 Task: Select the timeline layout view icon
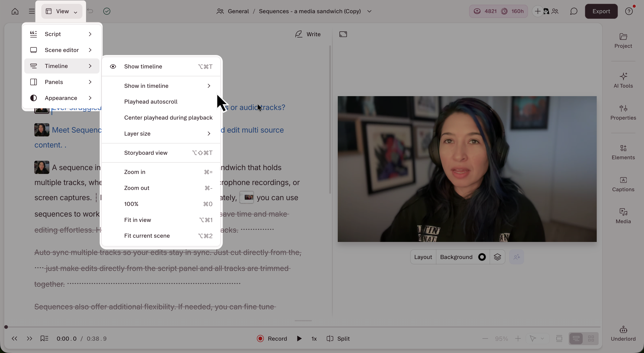576,339
